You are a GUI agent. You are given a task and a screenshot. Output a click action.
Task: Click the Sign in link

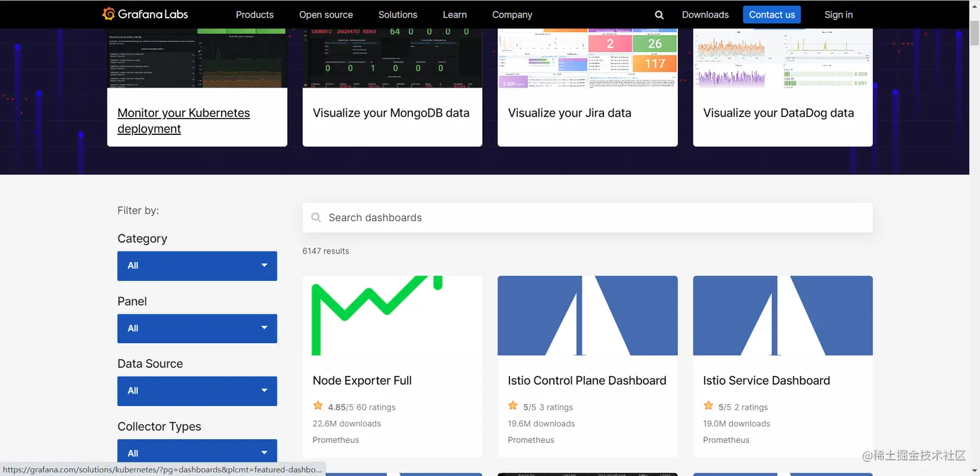point(839,15)
